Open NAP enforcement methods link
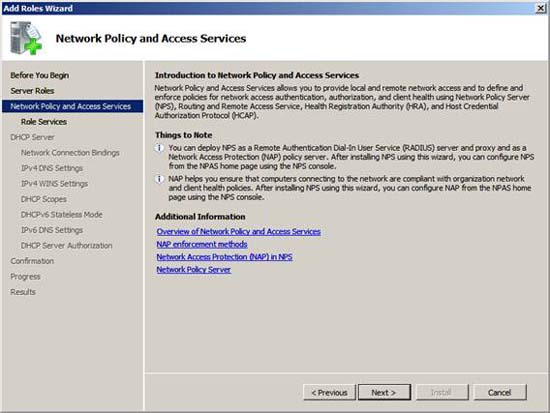 coord(202,244)
